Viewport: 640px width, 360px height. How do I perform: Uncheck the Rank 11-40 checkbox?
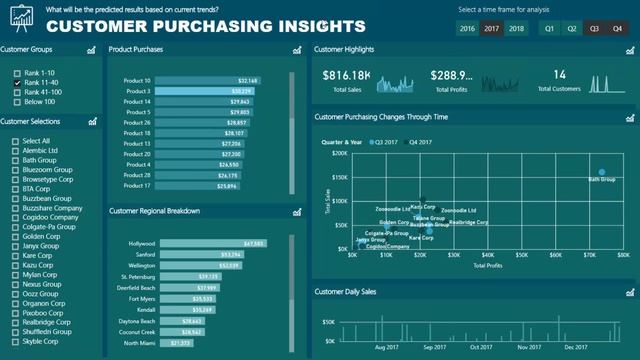(17, 83)
